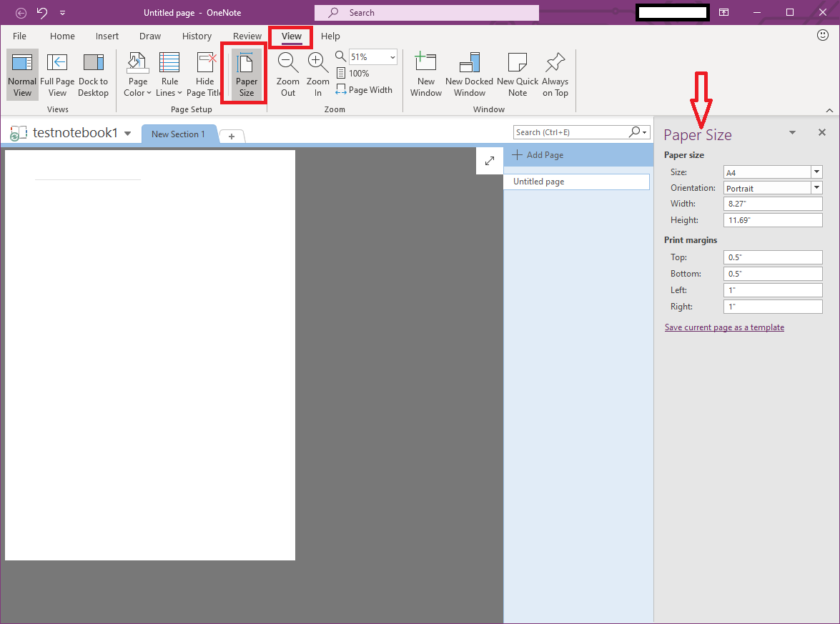Open Paper Size pane options menu
The image size is (840, 624).
(792, 132)
